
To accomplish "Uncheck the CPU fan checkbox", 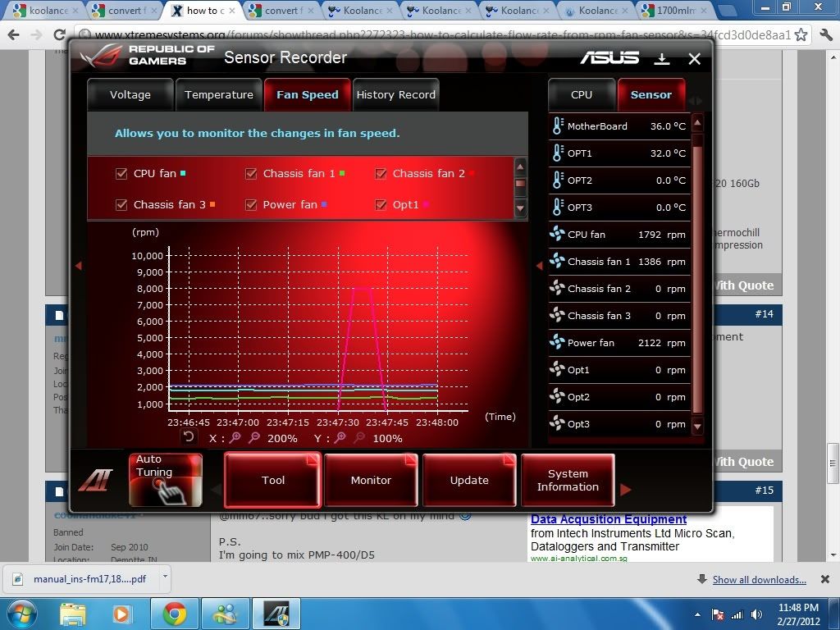I will pyautogui.click(x=121, y=174).
